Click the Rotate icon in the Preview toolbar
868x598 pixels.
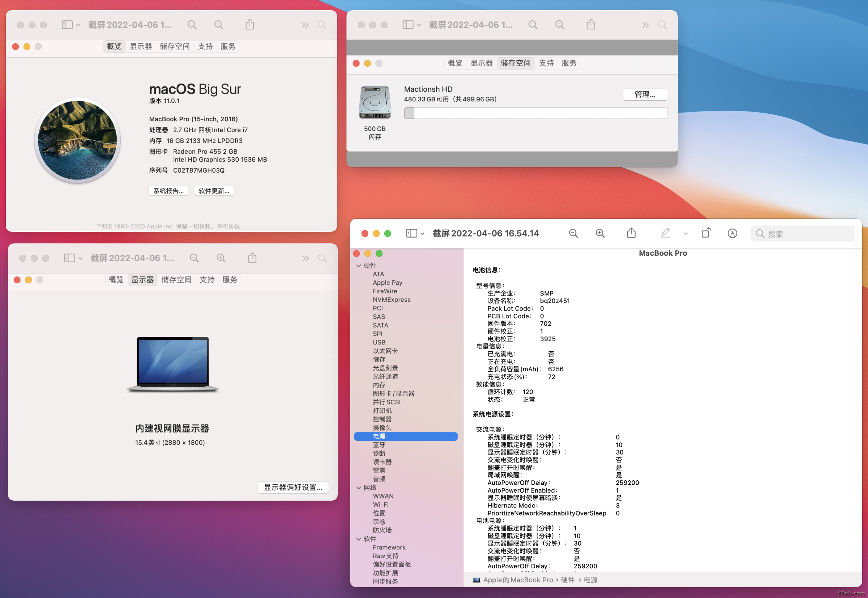pos(706,233)
